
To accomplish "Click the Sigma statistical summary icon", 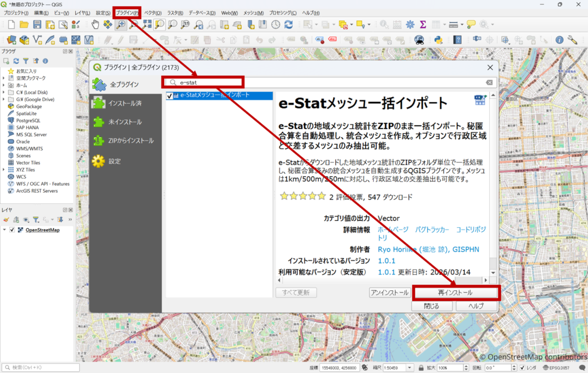I will (423, 25).
